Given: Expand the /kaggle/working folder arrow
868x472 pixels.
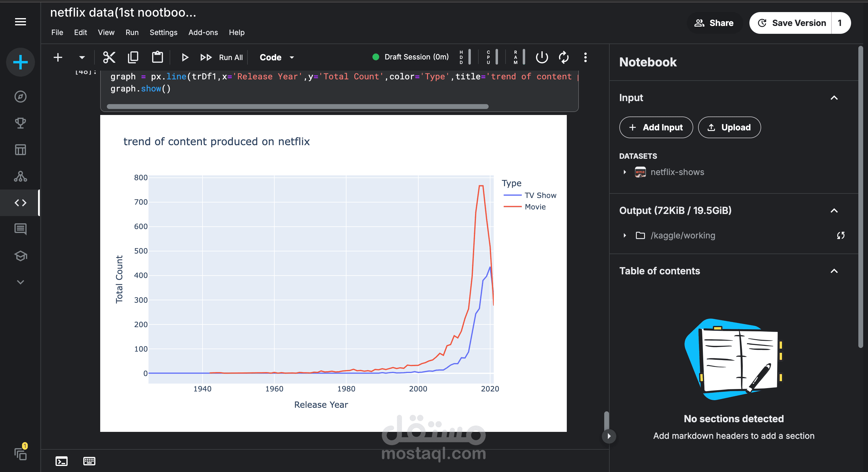Looking at the screenshot, I should (x=625, y=235).
